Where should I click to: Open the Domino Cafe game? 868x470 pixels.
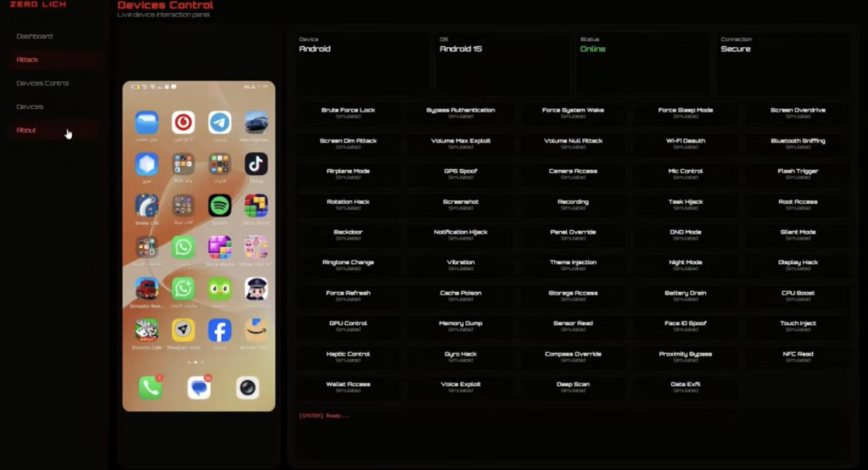tap(147, 330)
